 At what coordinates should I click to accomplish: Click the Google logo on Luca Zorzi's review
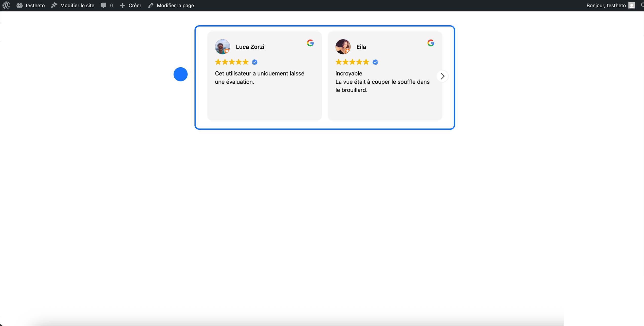(x=310, y=43)
